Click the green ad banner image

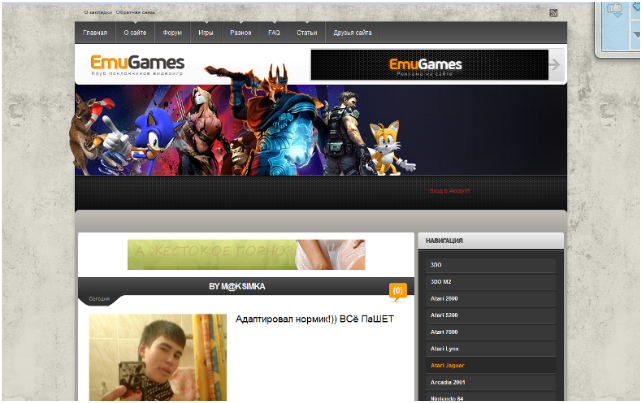[x=246, y=255]
